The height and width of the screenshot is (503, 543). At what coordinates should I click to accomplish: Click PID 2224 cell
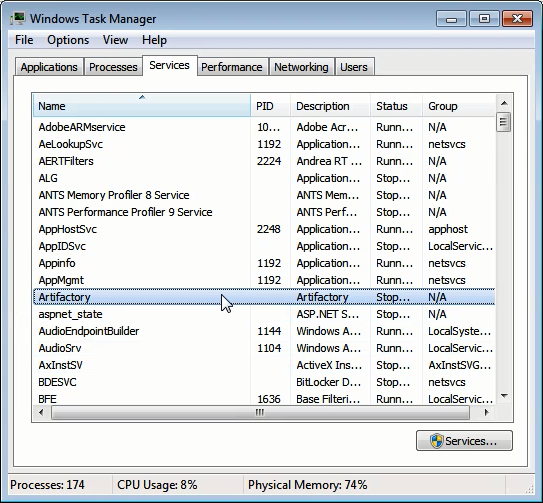[269, 161]
